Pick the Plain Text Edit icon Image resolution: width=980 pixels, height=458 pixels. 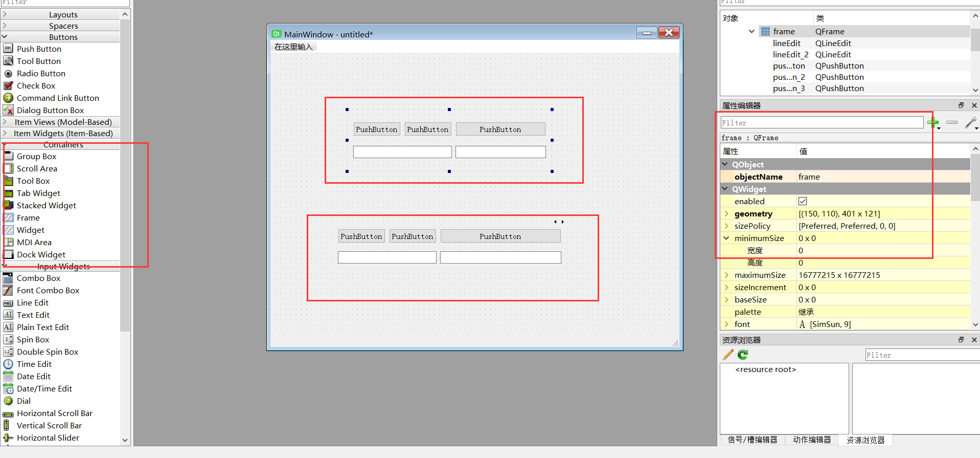(x=8, y=327)
